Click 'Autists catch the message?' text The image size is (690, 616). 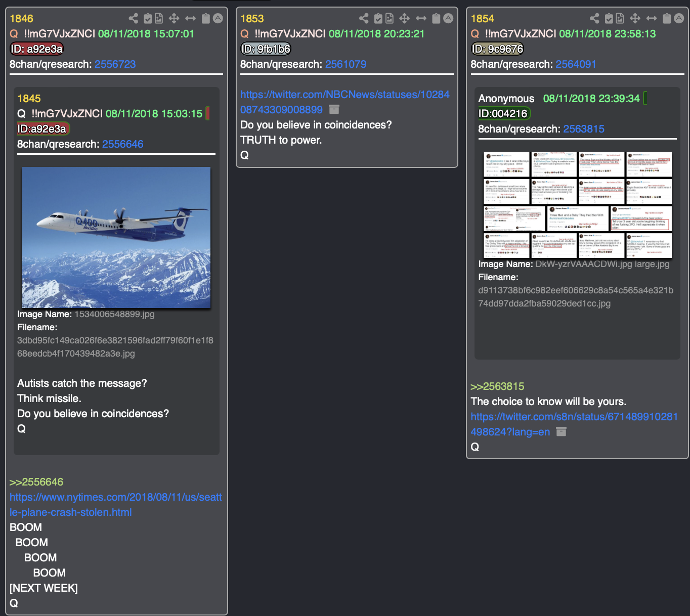pyautogui.click(x=82, y=383)
